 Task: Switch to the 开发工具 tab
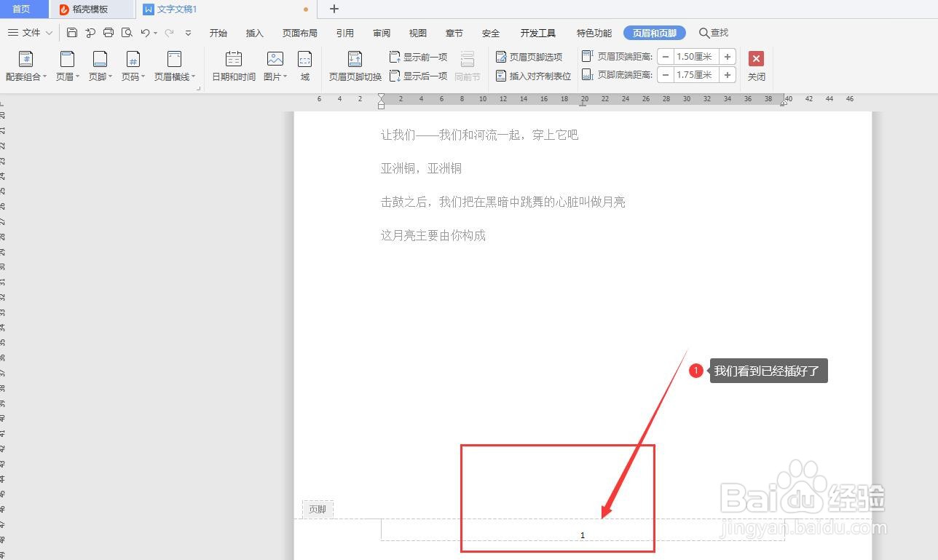tap(538, 33)
